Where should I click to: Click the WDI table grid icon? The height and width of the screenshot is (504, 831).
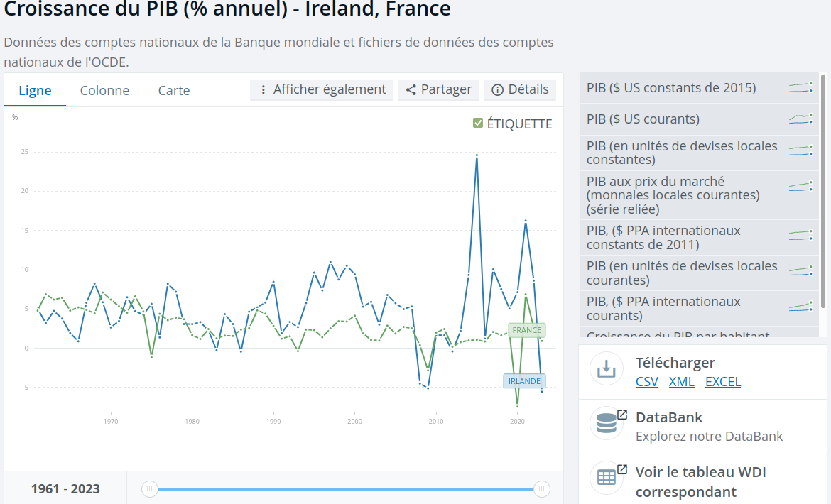[x=607, y=478]
